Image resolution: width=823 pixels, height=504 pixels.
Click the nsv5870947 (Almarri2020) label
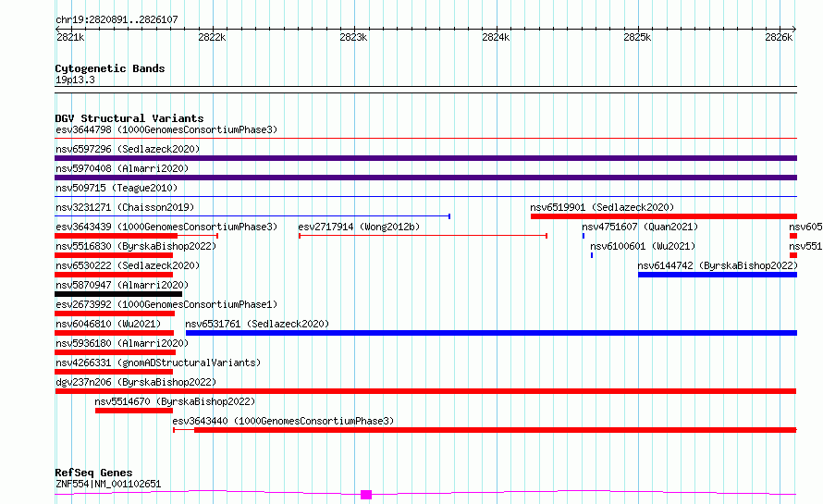click(x=122, y=285)
